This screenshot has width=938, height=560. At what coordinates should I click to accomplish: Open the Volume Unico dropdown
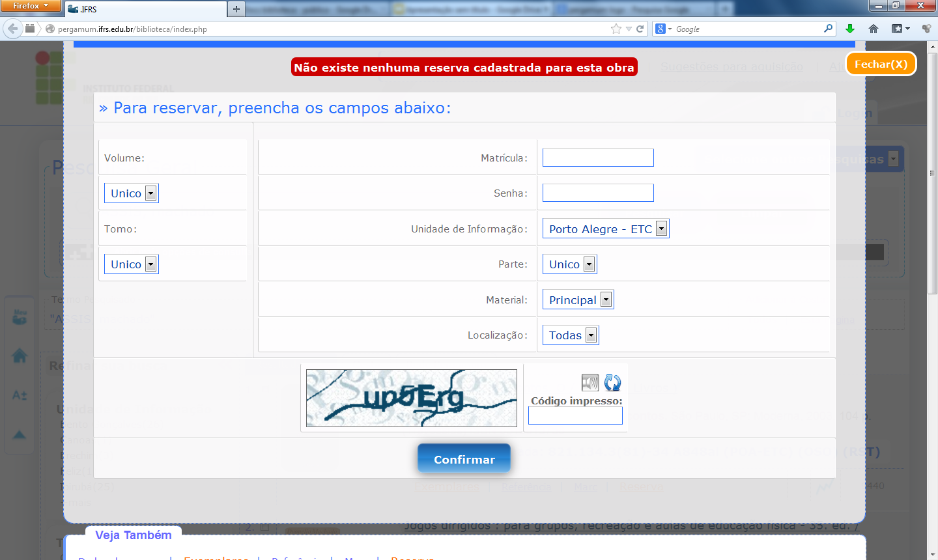131,193
